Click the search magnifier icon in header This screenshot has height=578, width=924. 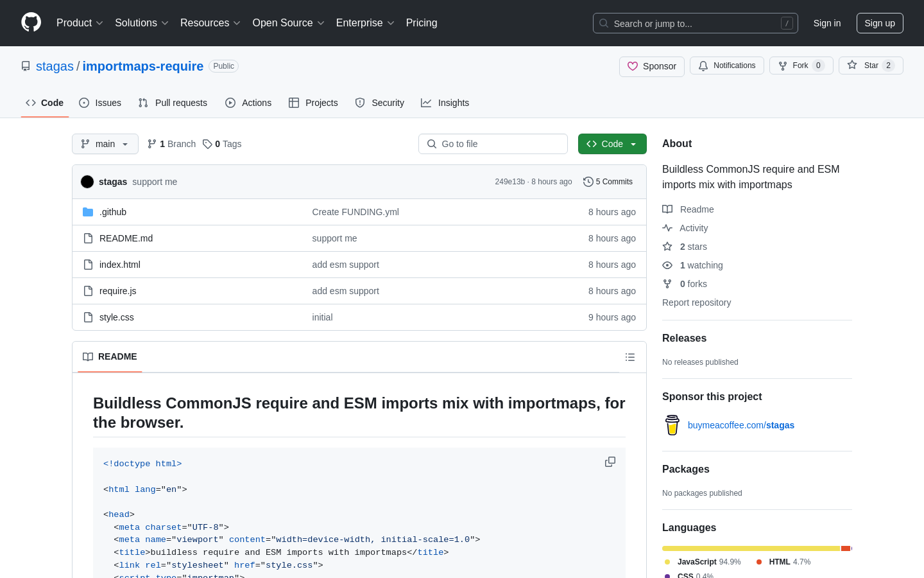[x=604, y=23]
